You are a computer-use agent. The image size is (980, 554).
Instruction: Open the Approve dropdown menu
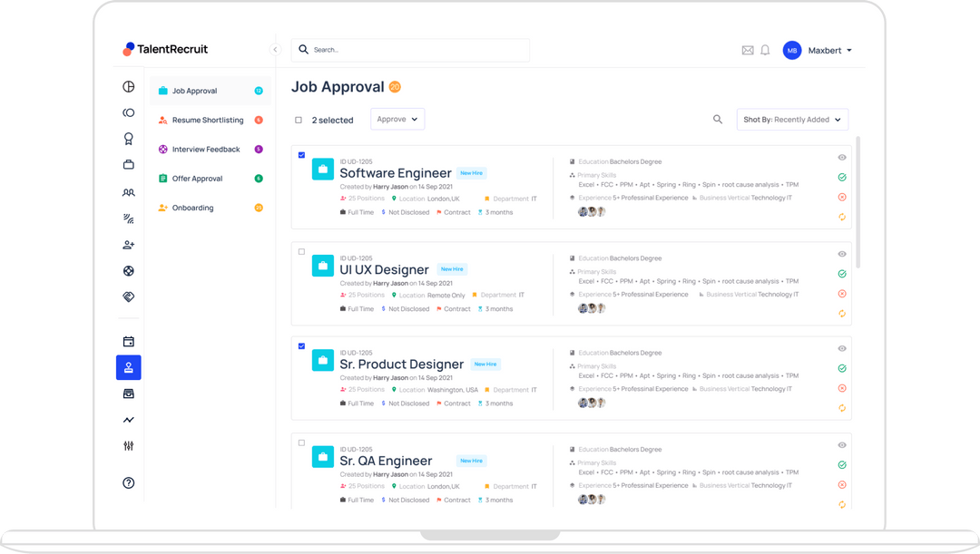click(x=397, y=119)
